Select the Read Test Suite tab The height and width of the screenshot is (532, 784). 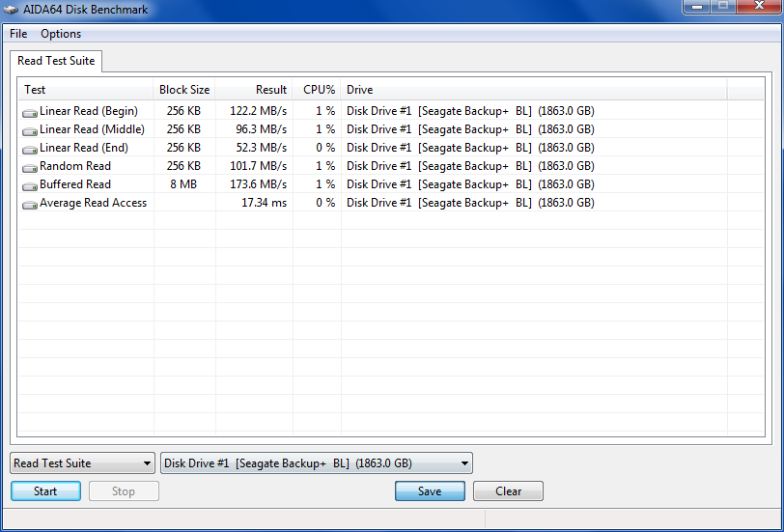(x=56, y=61)
